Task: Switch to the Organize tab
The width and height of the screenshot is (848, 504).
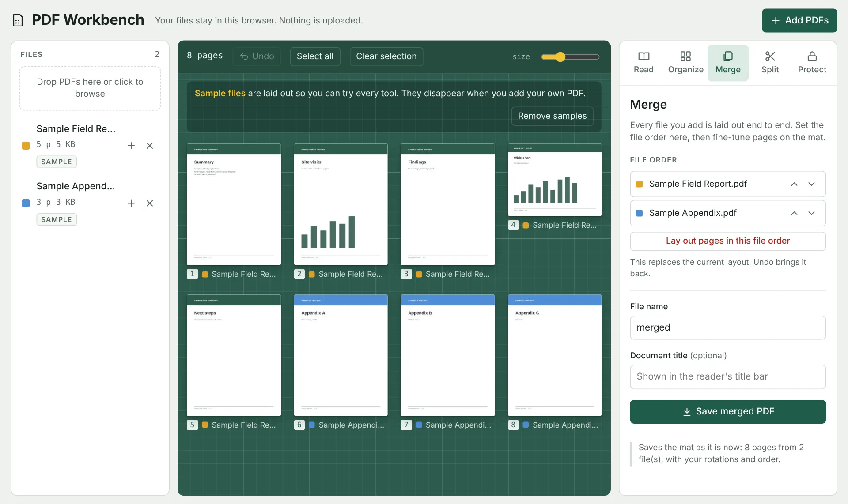Action: pos(685,63)
